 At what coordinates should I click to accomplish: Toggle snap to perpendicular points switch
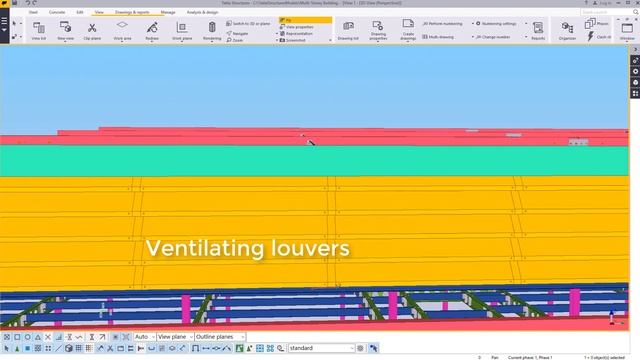(x=59, y=337)
